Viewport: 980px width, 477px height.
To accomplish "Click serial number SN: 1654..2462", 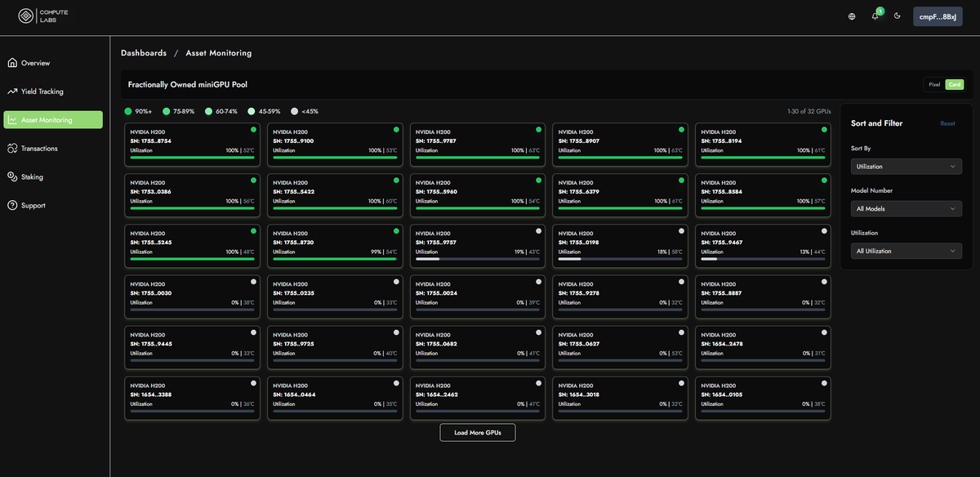I will (436, 395).
